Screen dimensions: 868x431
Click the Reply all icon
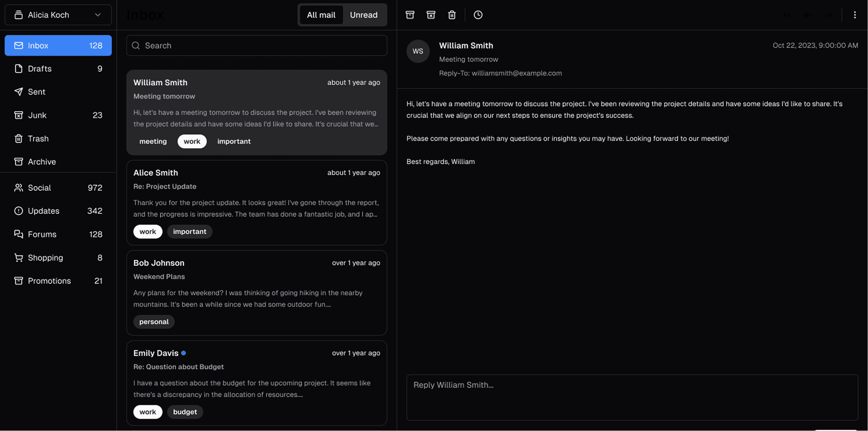pos(808,15)
